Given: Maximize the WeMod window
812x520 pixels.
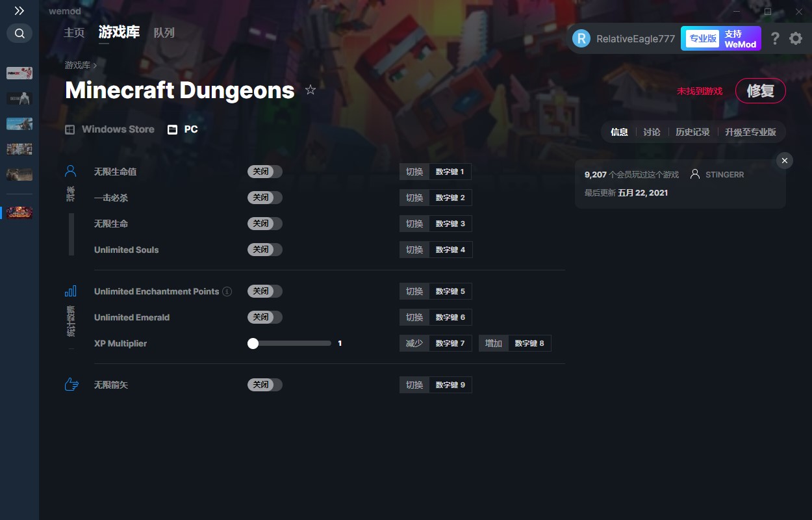Looking at the screenshot, I should pos(767,11).
